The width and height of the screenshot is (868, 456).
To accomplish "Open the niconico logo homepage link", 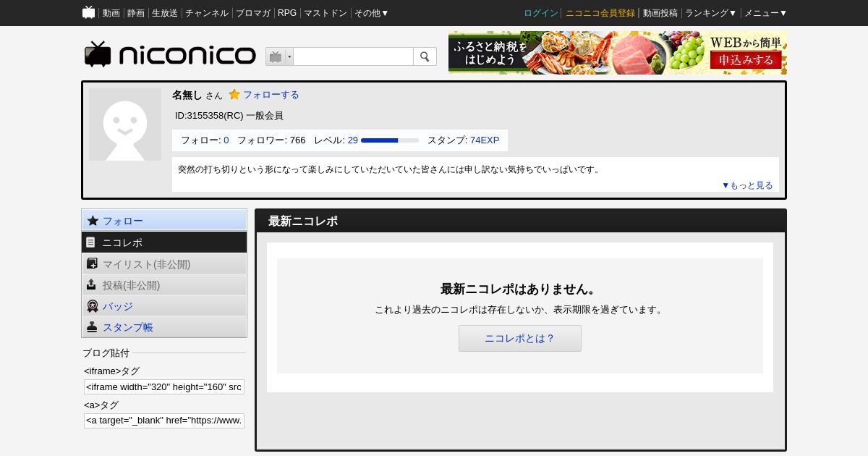I will tap(170, 55).
